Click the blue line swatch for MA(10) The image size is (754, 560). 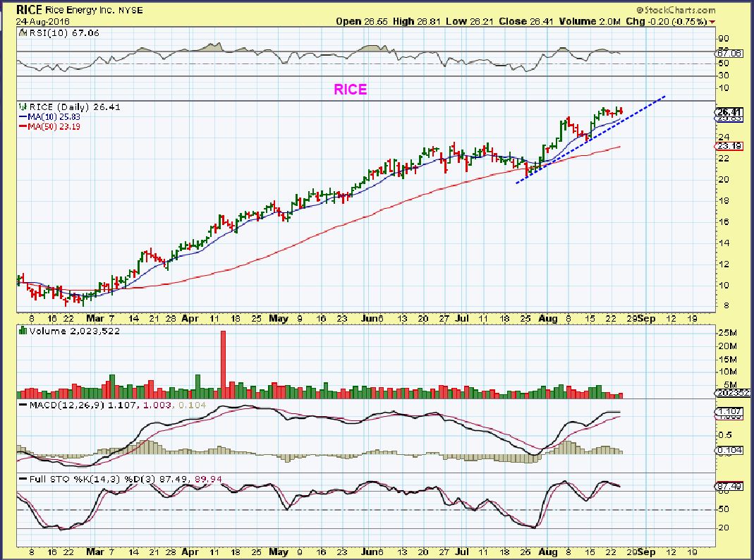(23, 117)
